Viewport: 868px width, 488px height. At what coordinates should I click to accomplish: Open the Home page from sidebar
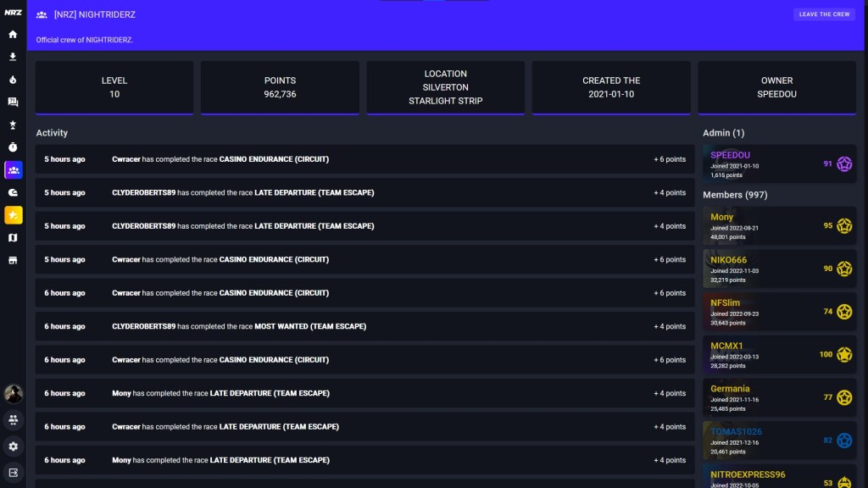(x=13, y=35)
